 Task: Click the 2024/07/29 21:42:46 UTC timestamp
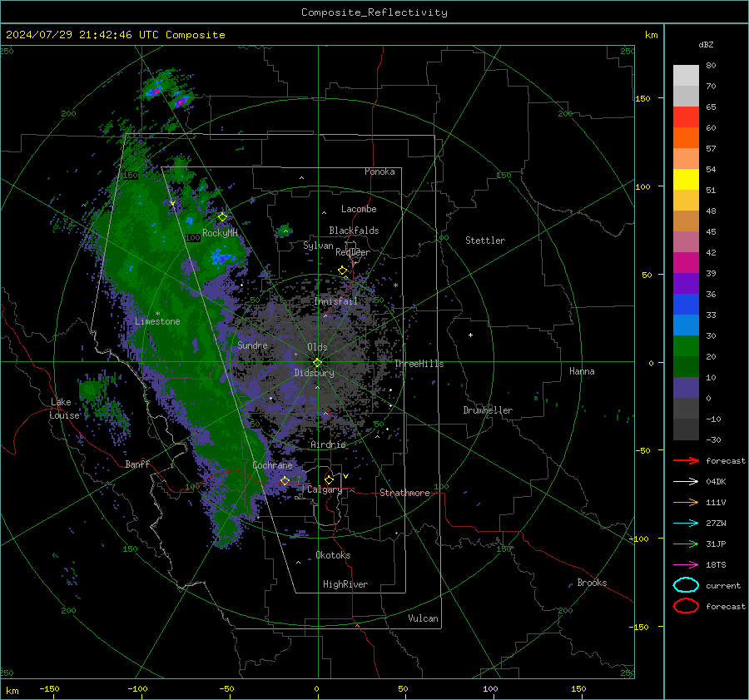click(x=82, y=35)
